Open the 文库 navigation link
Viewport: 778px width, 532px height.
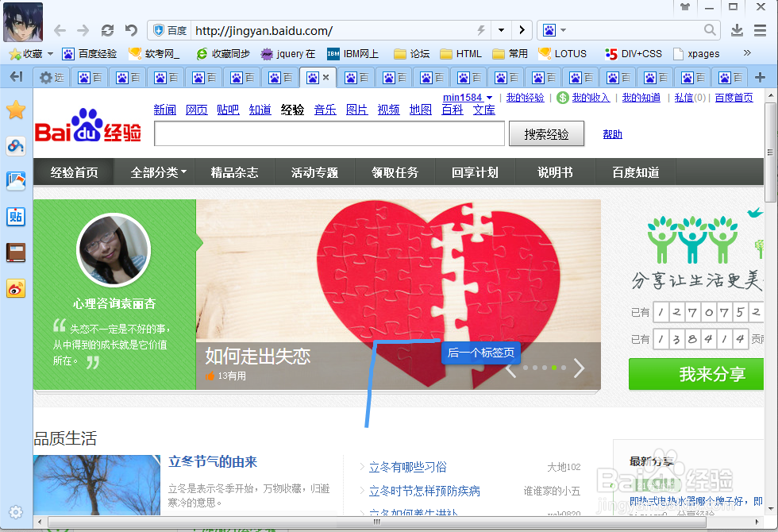483,110
